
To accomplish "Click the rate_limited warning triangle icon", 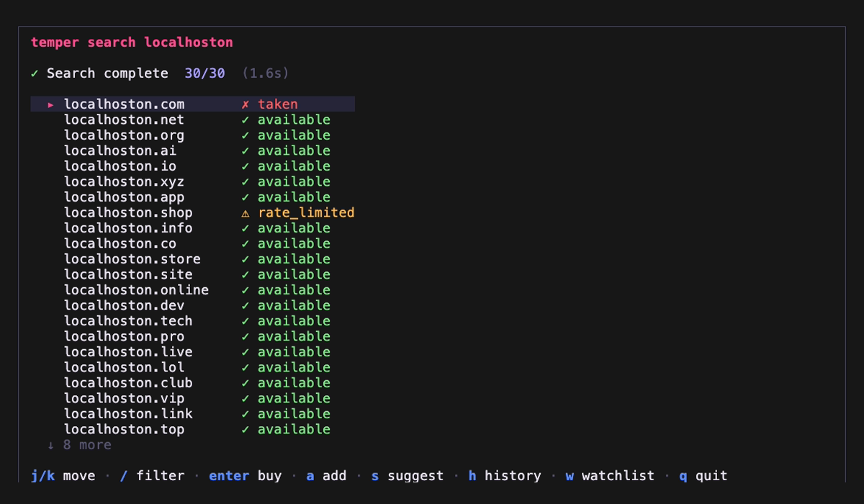I will point(246,213).
